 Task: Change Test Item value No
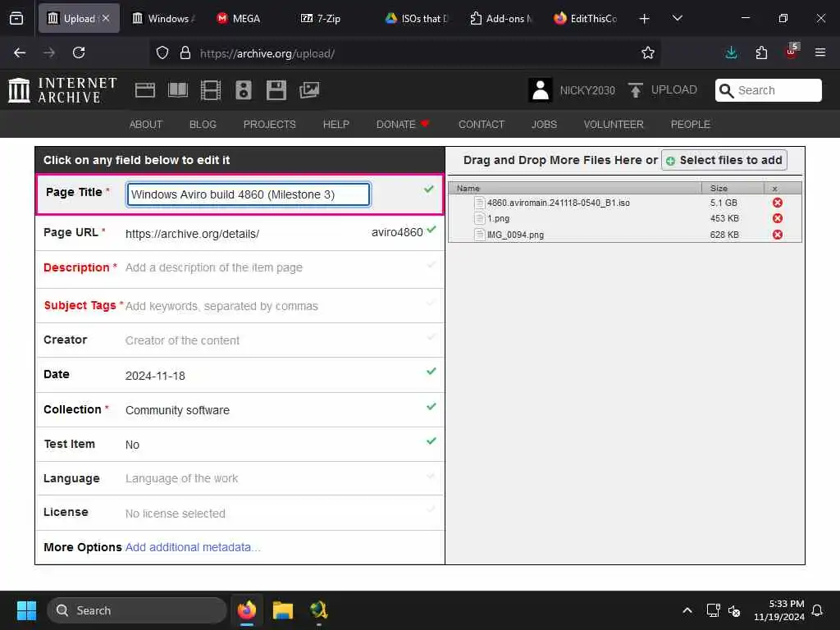132,445
